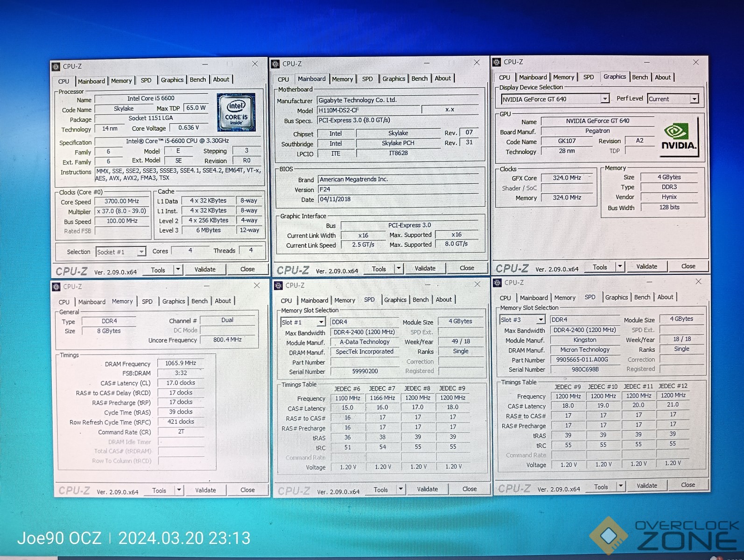Click CPU-Z title icon of Mainboard window
This screenshot has height=560, width=744.
(x=275, y=64)
